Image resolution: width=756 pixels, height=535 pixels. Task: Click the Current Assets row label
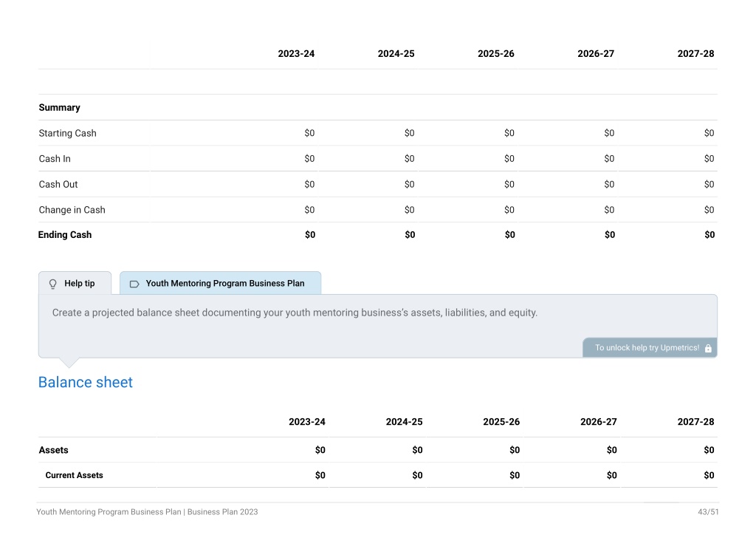75,475
